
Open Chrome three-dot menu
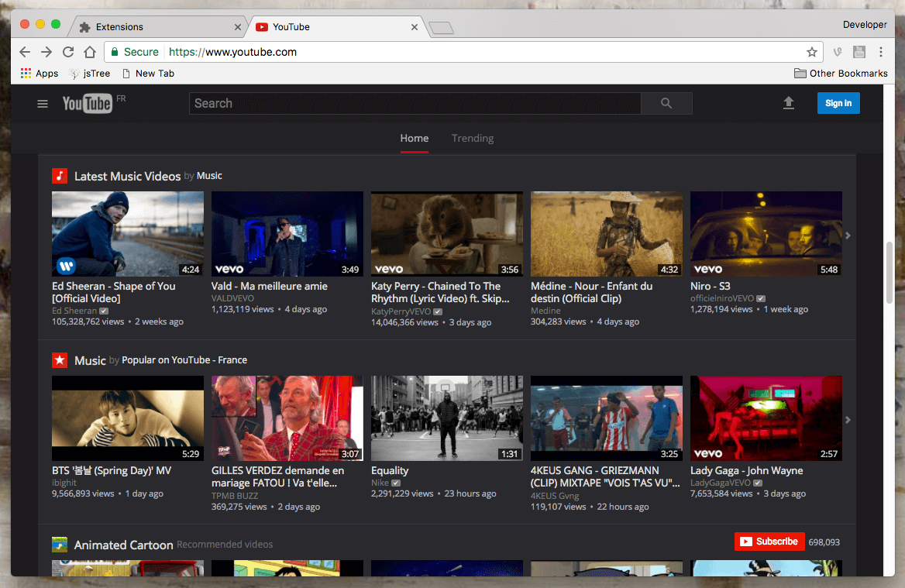click(x=881, y=52)
